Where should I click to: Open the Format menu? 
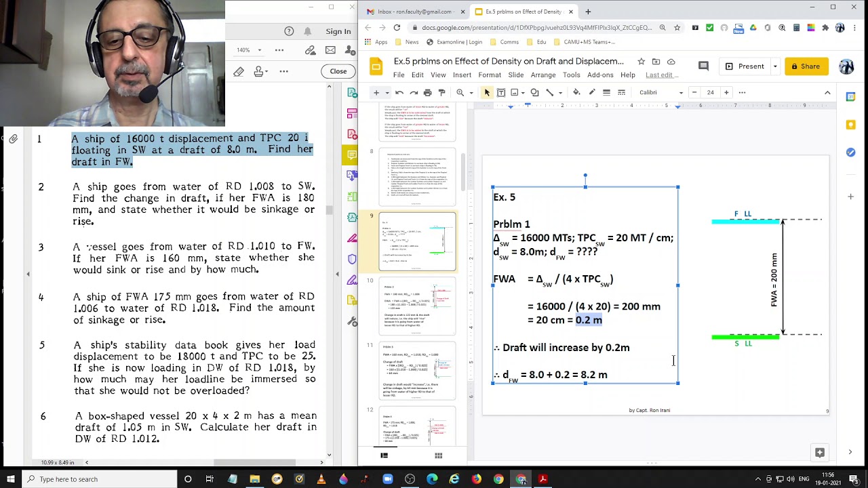pos(490,75)
